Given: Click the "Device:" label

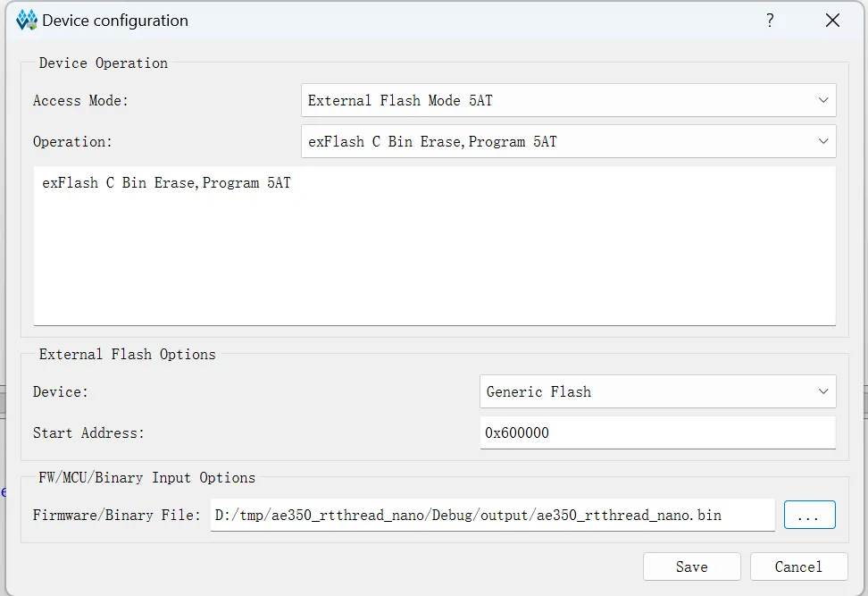Looking at the screenshot, I should click(61, 391).
